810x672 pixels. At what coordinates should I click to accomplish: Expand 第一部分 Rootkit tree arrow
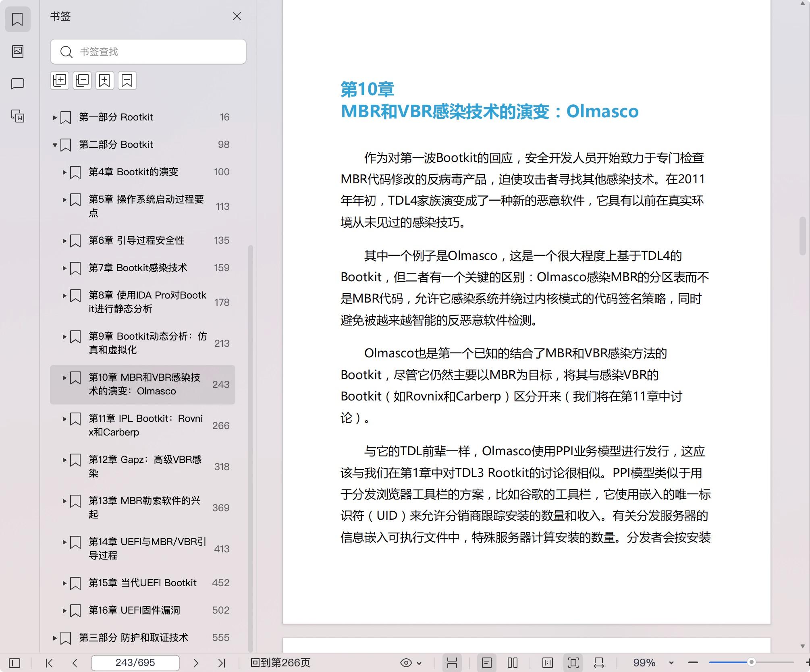(x=55, y=117)
